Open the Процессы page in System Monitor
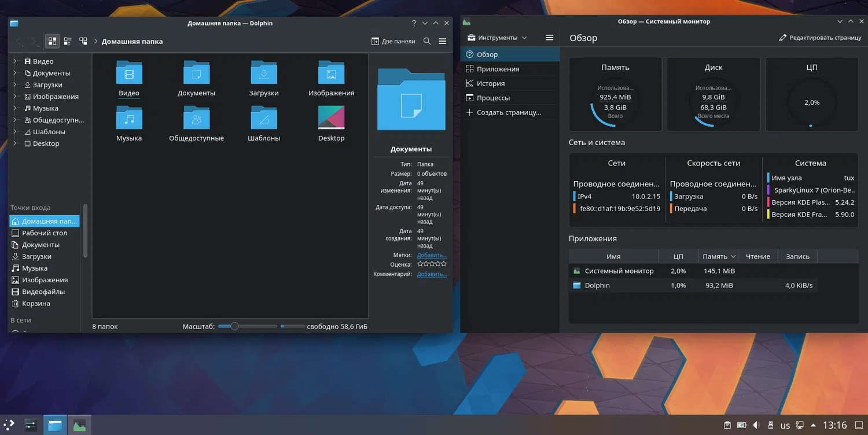The width and height of the screenshot is (868, 435). [510, 98]
